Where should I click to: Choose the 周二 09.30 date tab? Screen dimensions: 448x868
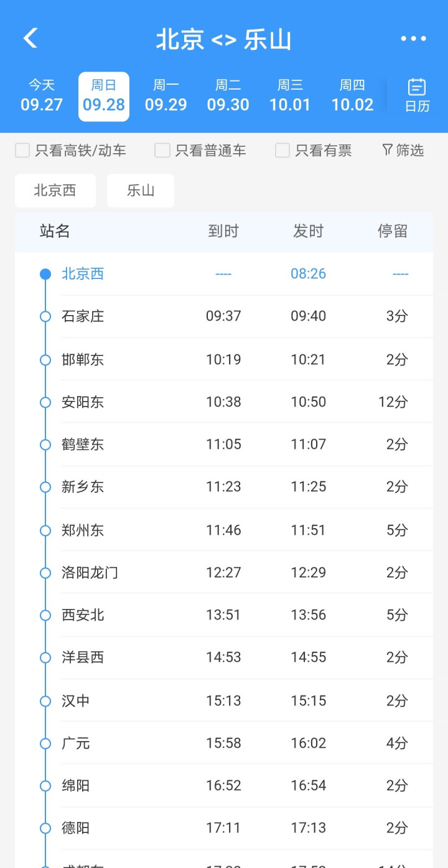[228, 95]
